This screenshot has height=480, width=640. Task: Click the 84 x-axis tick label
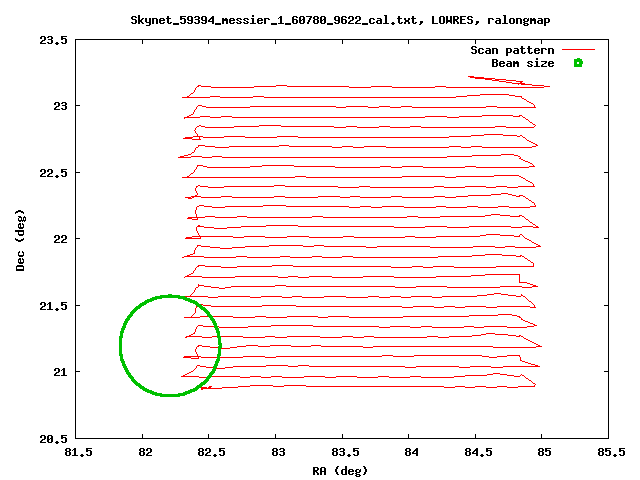pyautogui.click(x=411, y=452)
